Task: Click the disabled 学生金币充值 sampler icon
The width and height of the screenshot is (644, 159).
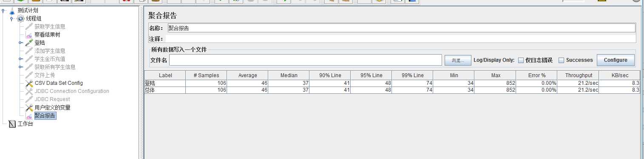Action: click(x=29, y=59)
